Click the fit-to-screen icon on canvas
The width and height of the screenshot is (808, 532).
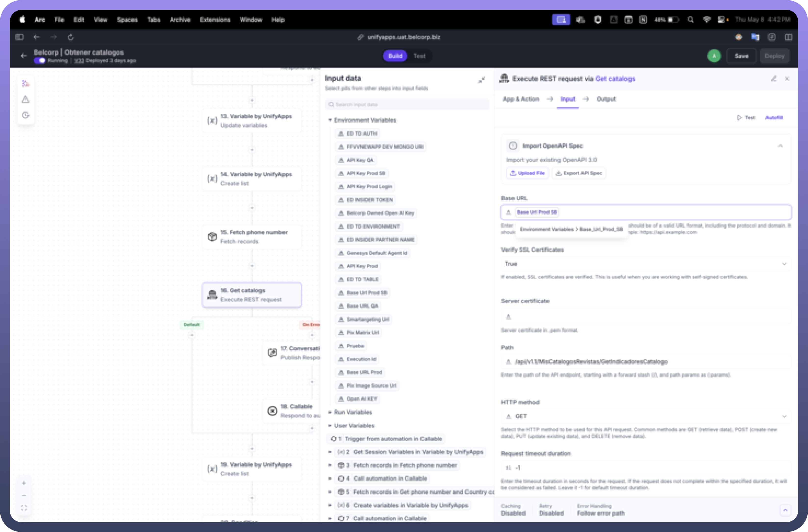[x=24, y=508]
